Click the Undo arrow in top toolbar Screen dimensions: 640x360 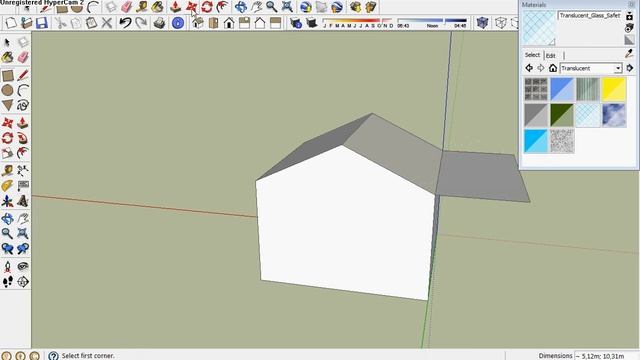(x=125, y=23)
